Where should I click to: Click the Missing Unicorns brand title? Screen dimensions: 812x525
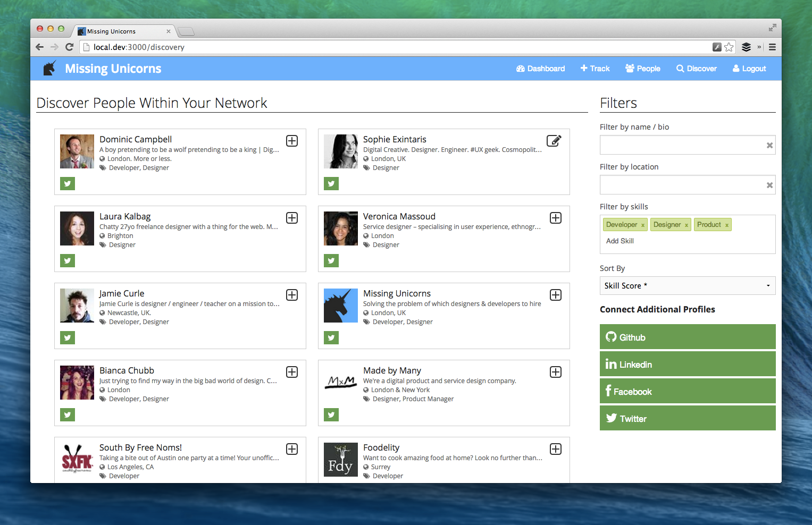(113, 69)
